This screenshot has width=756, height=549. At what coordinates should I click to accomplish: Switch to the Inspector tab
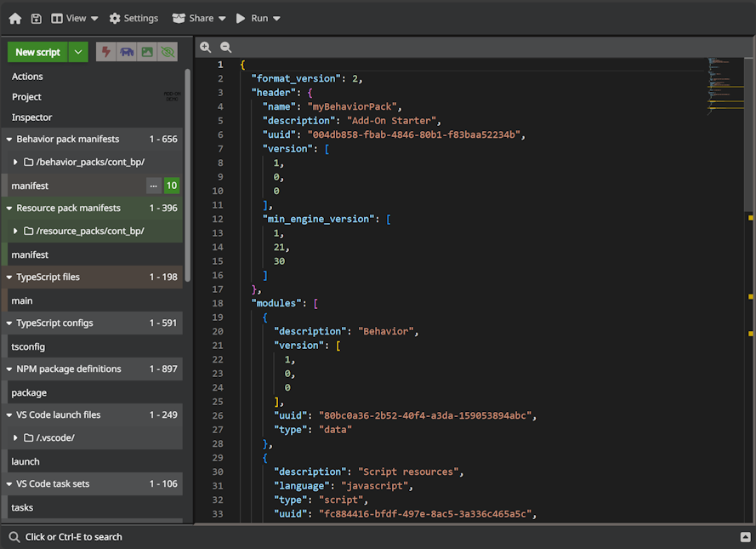(x=31, y=117)
